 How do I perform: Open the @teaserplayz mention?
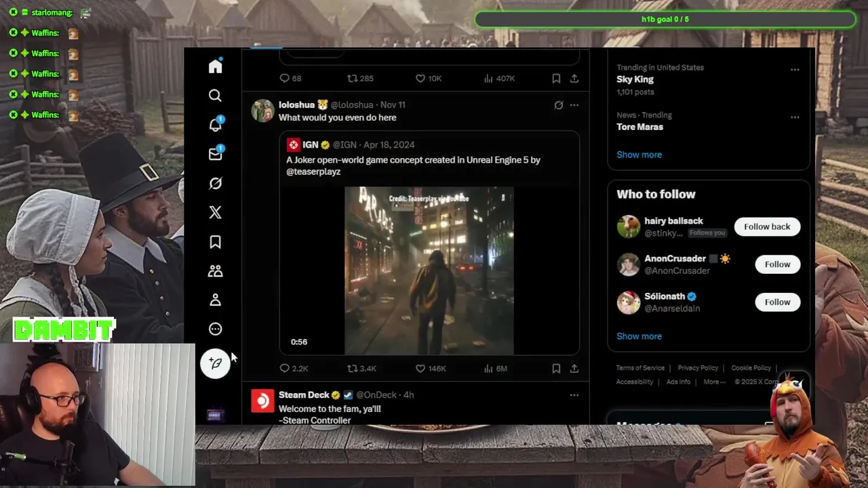pyautogui.click(x=313, y=171)
